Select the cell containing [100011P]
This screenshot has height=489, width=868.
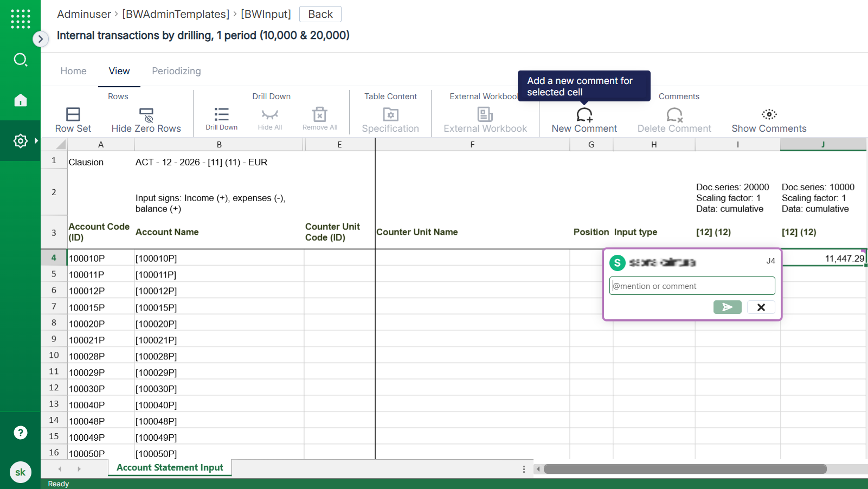pos(219,274)
